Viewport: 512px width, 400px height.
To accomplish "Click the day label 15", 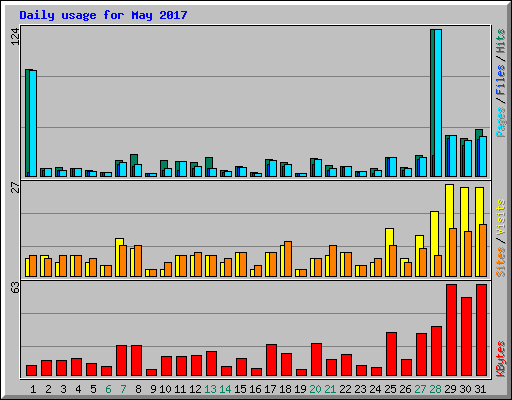I will tap(240, 389).
